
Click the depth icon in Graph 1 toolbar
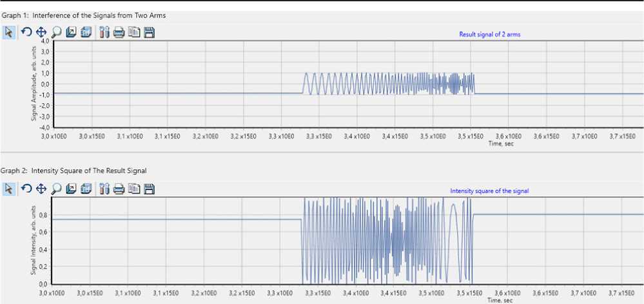72,32
